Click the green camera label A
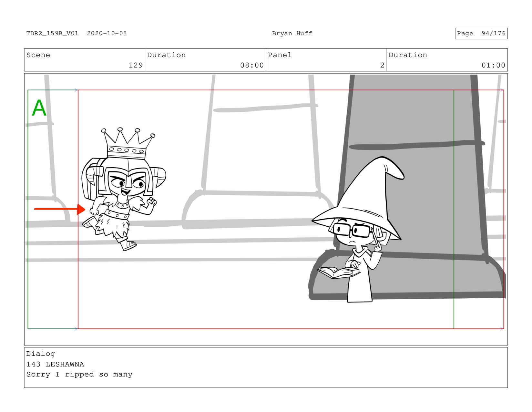 click(x=39, y=108)
